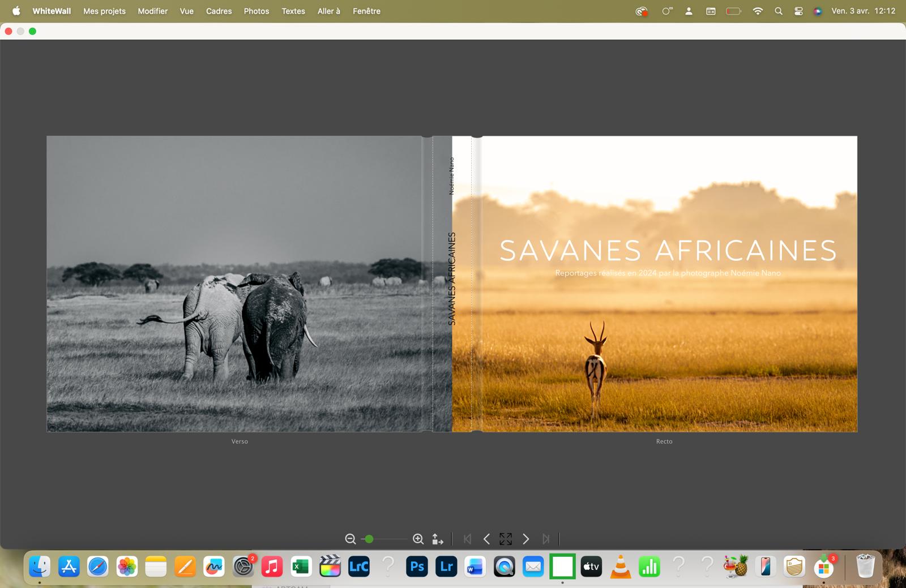
Task: Select the Verso cover page
Action: point(238,283)
